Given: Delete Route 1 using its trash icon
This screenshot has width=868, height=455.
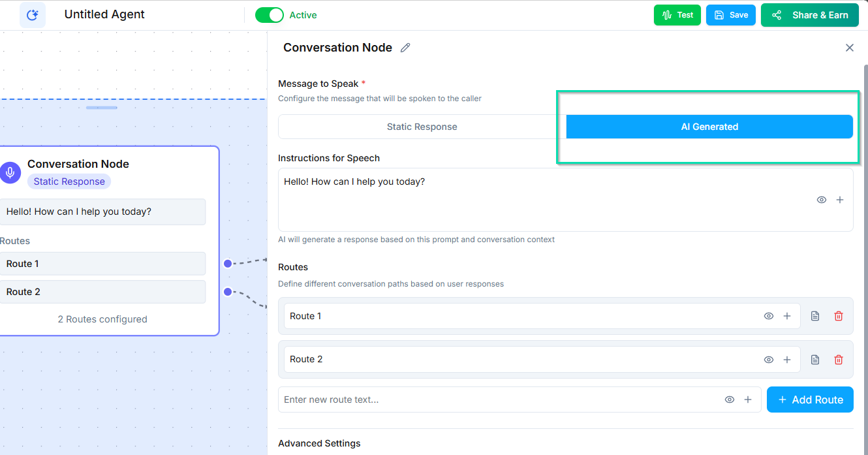Looking at the screenshot, I should coord(839,315).
